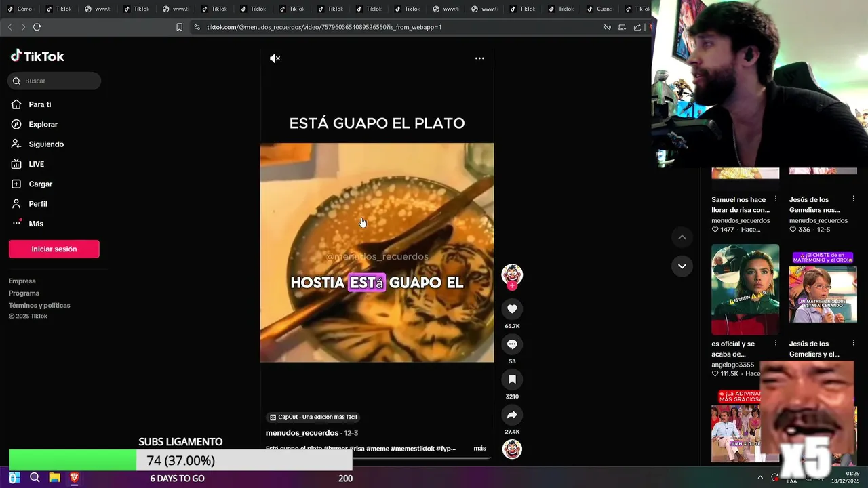Click the angelogo3355 author name
This screenshot has height=488, width=868.
732,365
